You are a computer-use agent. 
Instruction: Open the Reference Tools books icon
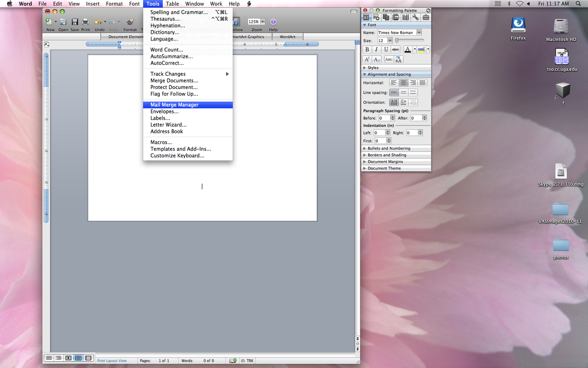pos(406,17)
